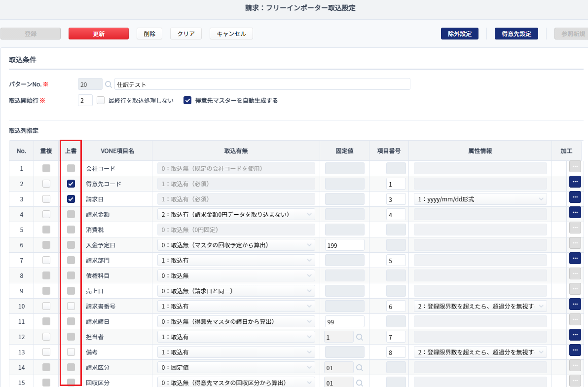Open 加工 settings for 請求部門 row
588x387 pixels.
click(x=575, y=258)
